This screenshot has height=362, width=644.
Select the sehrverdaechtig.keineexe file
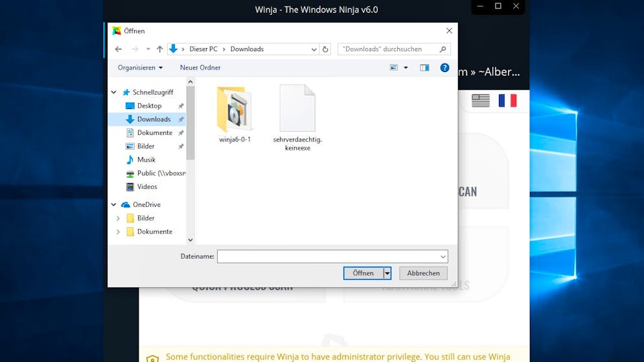coord(297,117)
